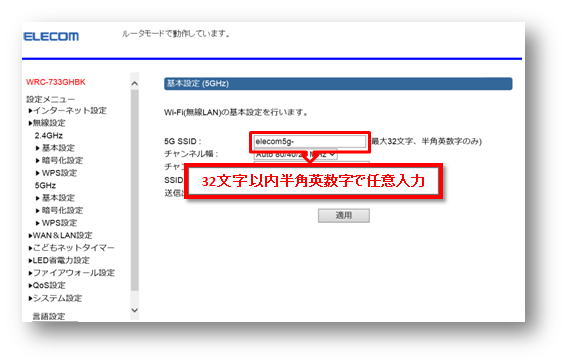Open the チャンネル幅 dropdown
This screenshot has width=567, height=364.
click(x=295, y=154)
